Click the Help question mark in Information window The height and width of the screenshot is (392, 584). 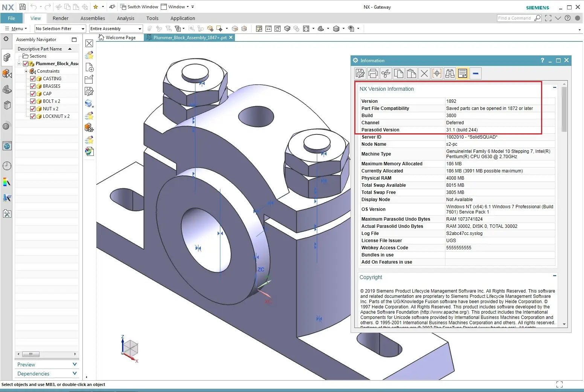[542, 60]
